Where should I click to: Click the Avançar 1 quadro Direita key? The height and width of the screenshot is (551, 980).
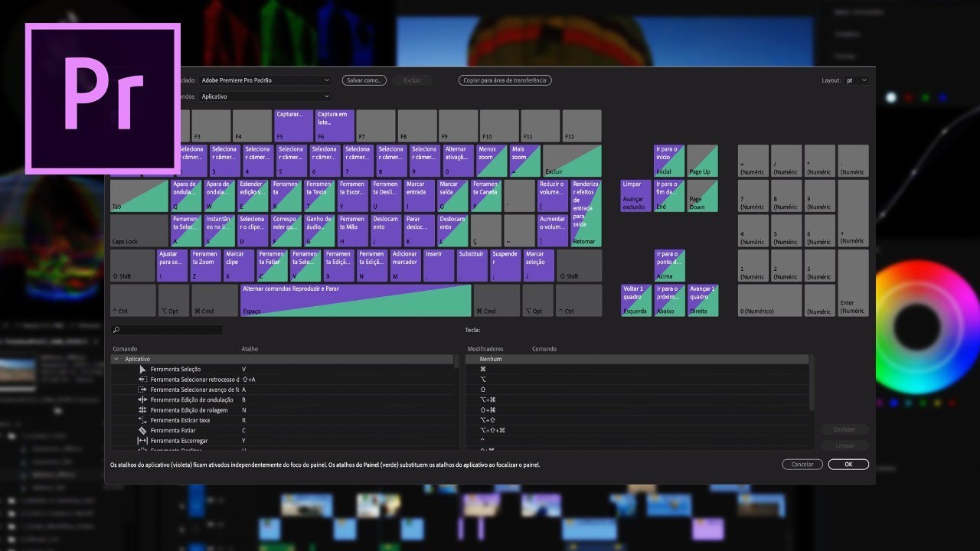[x=702, y=300]
